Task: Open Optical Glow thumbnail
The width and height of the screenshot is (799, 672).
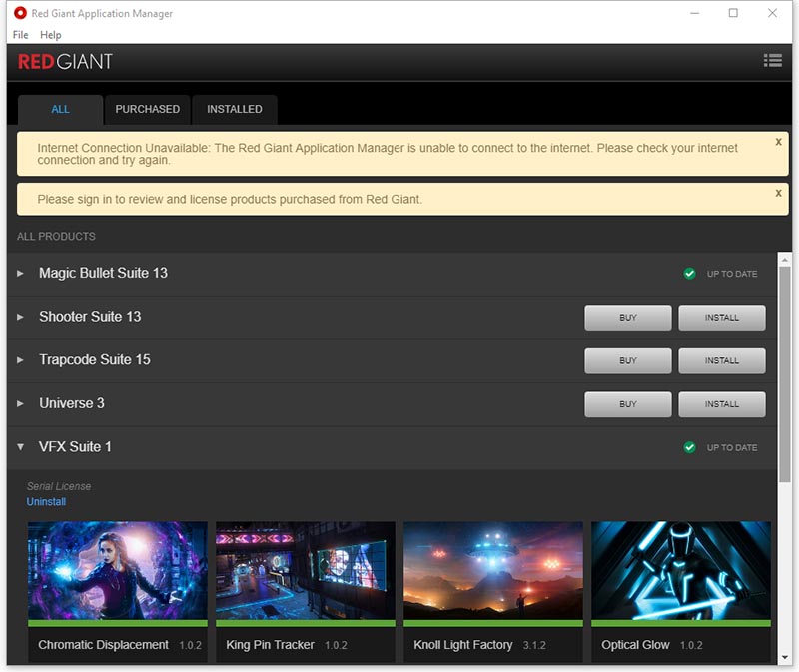Action: [x=681, y=570]
